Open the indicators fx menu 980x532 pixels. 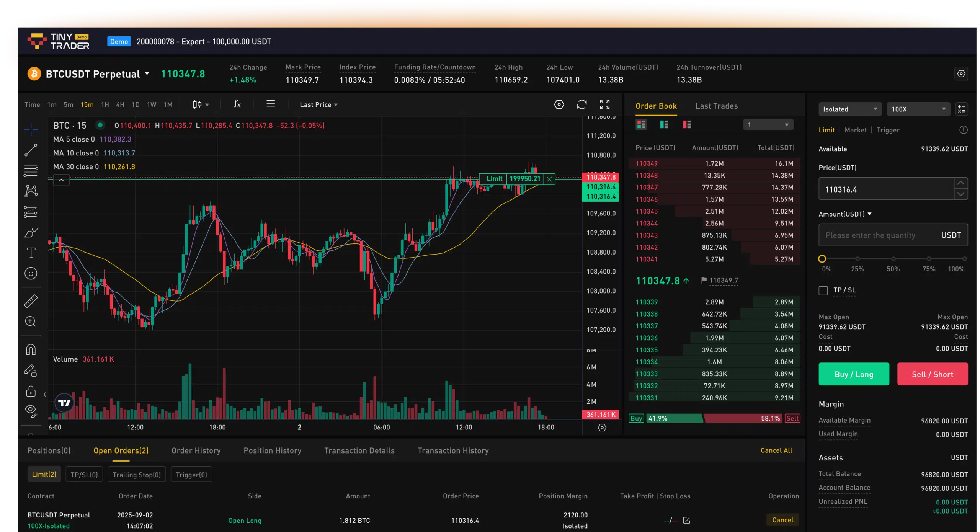click(x=237, y=104)
